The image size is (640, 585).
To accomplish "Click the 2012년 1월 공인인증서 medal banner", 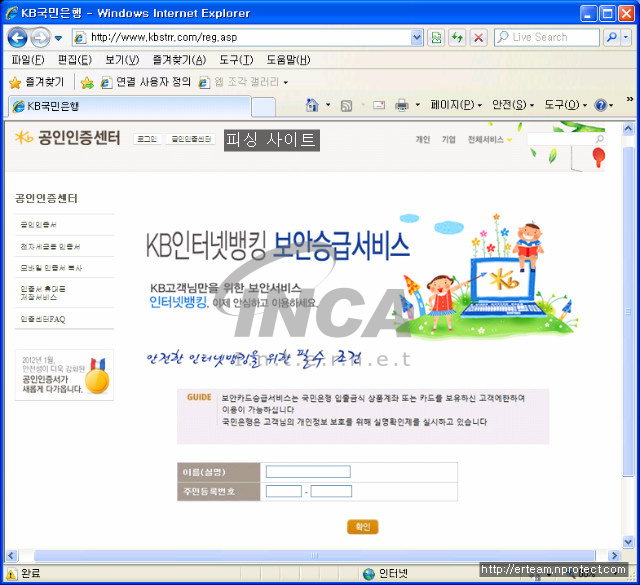I will 64,375.
